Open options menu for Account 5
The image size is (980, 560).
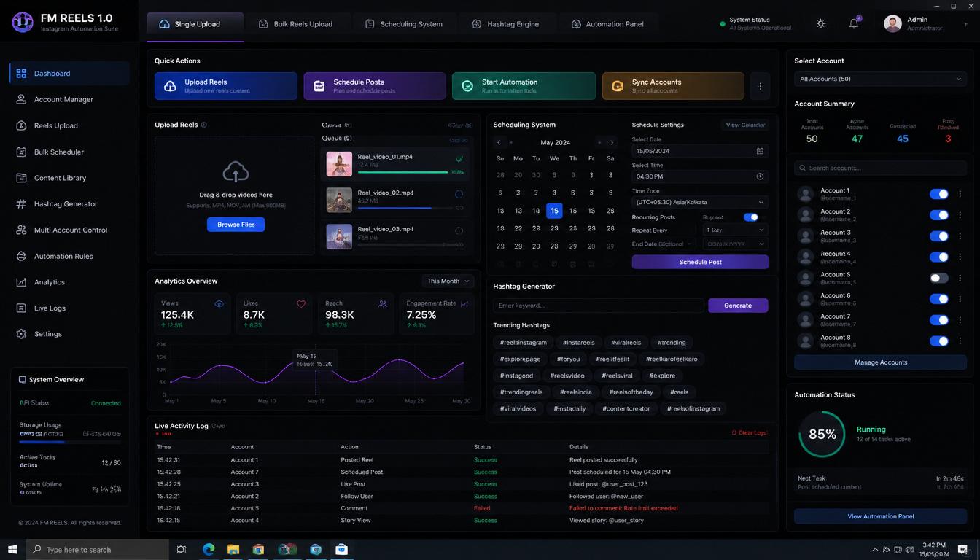(960, 278)
